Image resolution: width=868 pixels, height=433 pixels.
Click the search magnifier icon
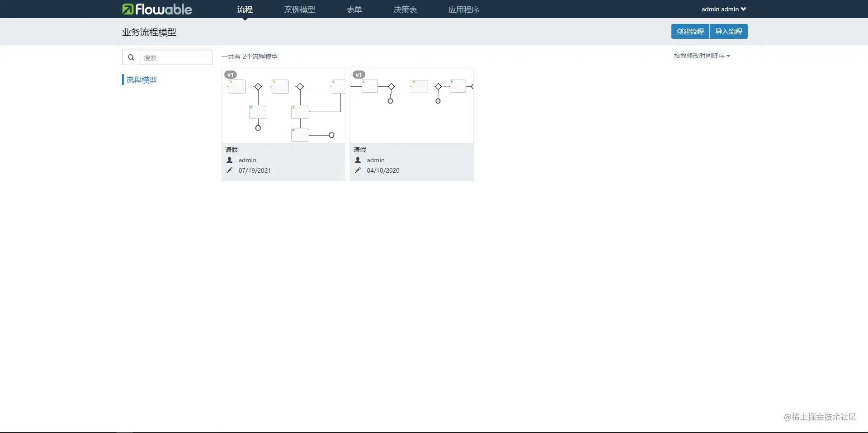[x=131, y=57]
